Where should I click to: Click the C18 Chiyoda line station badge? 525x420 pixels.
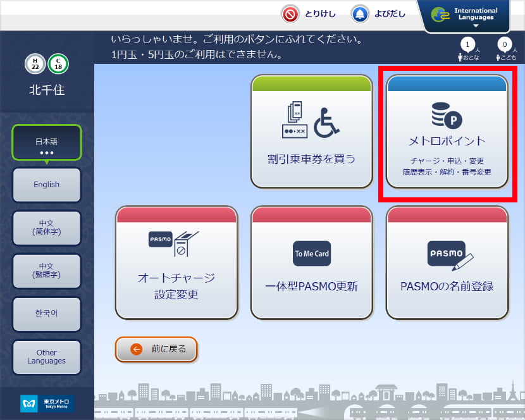pos(59,65)
